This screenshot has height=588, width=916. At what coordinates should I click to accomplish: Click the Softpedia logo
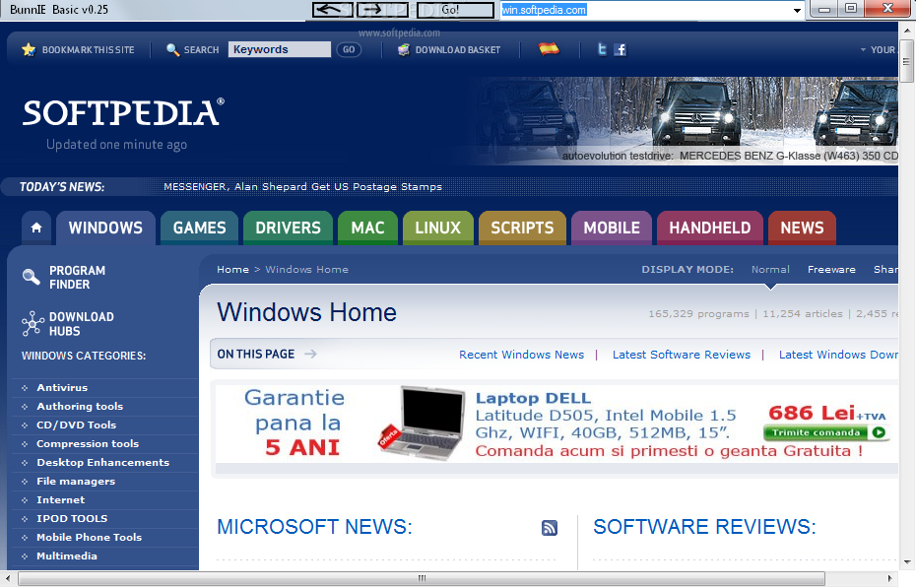click(x=123, y=113)
